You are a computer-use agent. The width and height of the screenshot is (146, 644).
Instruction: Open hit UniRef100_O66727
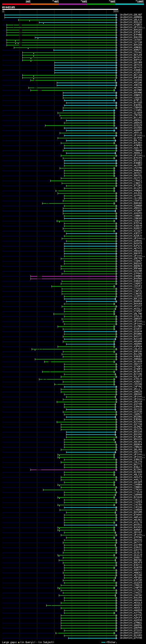click(131, 364)
